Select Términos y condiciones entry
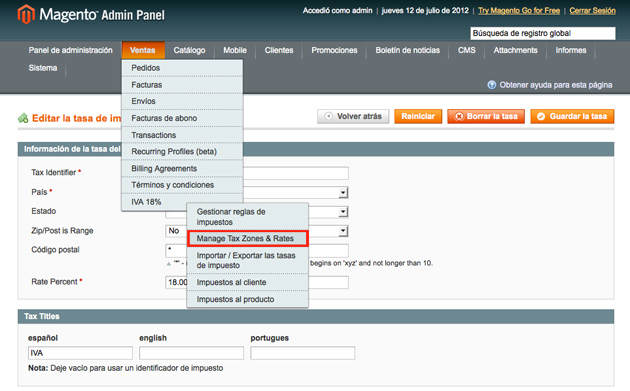 coord(182,185)
